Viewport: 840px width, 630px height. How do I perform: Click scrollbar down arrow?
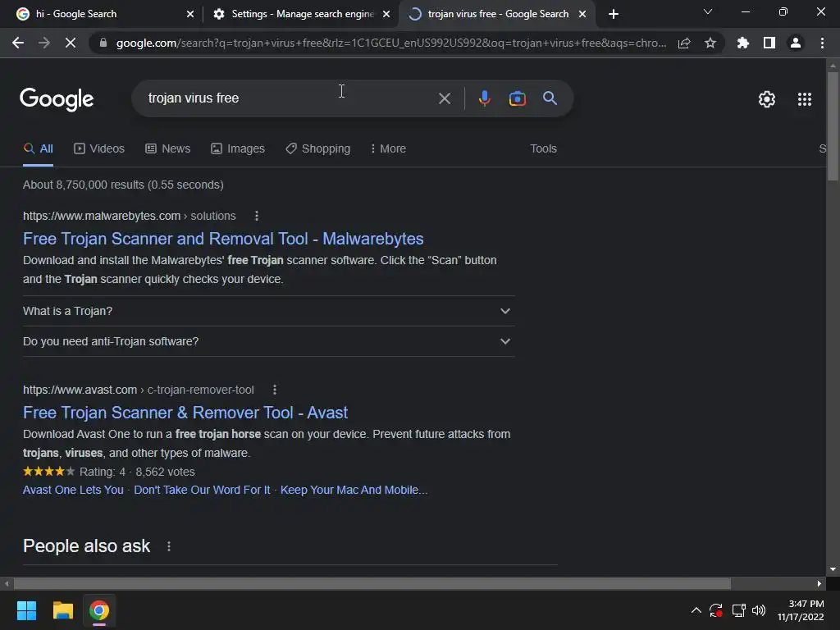(x=833, y=569)
